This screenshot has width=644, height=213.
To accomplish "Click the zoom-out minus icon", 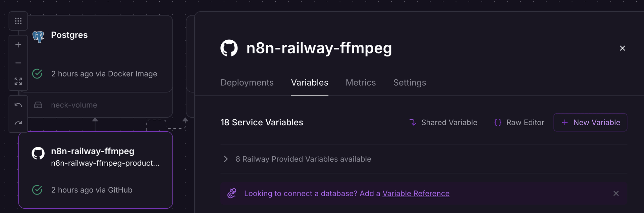I will coord(18,63).
